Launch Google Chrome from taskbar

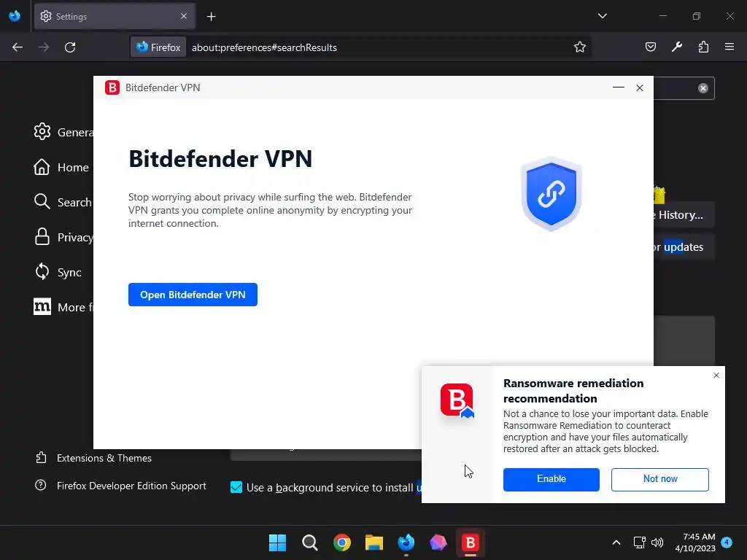(341, 542)
